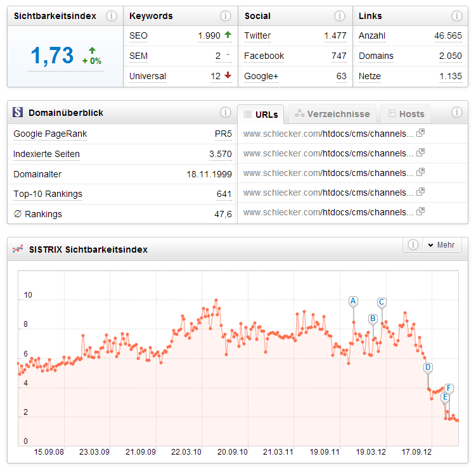476x473 pixels.
Task: Show info for Links panel
Action: click(x=456, y=16)
